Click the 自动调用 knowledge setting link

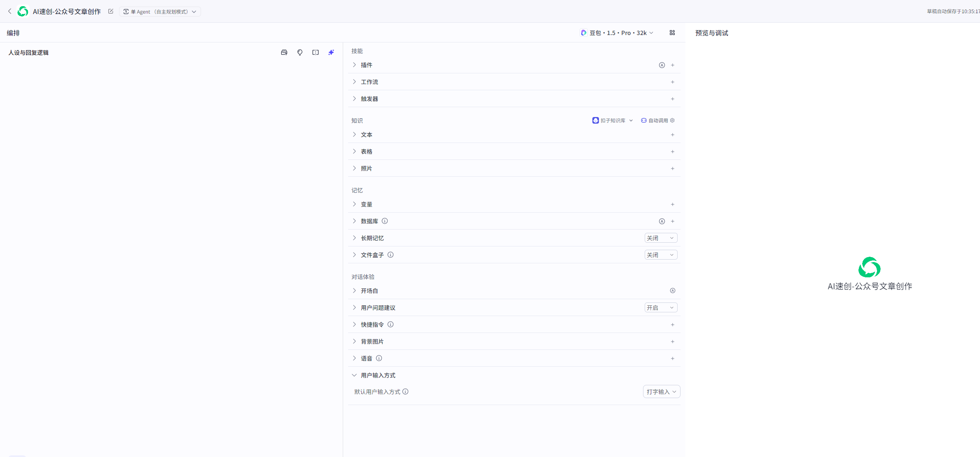point(658,120)
